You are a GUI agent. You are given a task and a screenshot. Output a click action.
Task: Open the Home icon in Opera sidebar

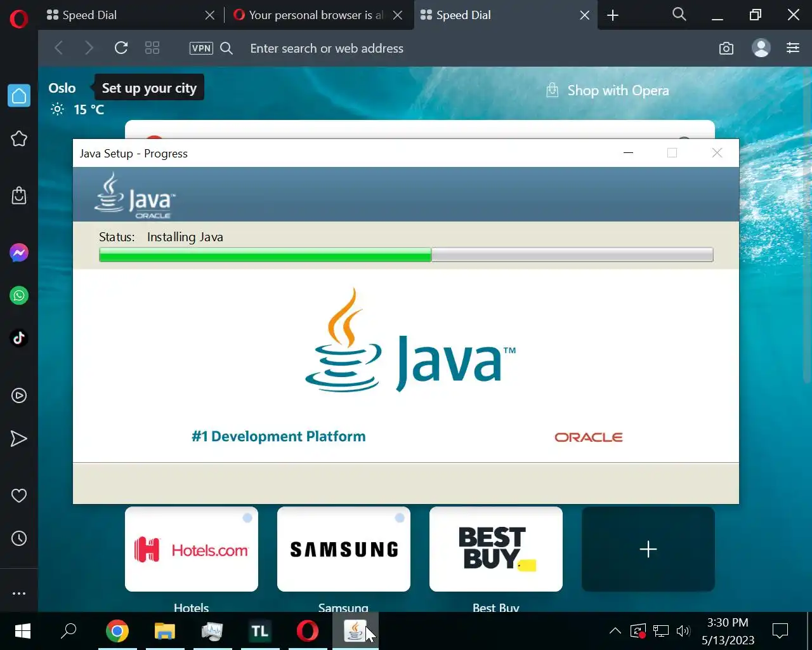pyautogui.click(x=19, y=96)
